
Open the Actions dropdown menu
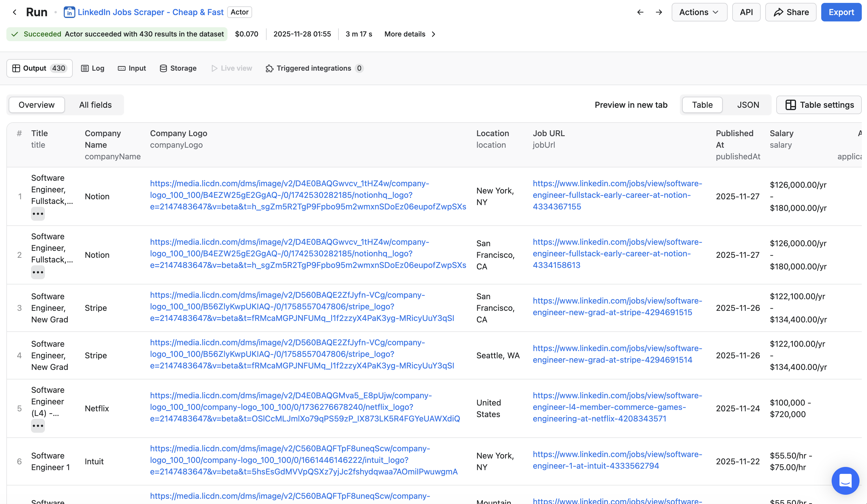click(x=699, y=12)
